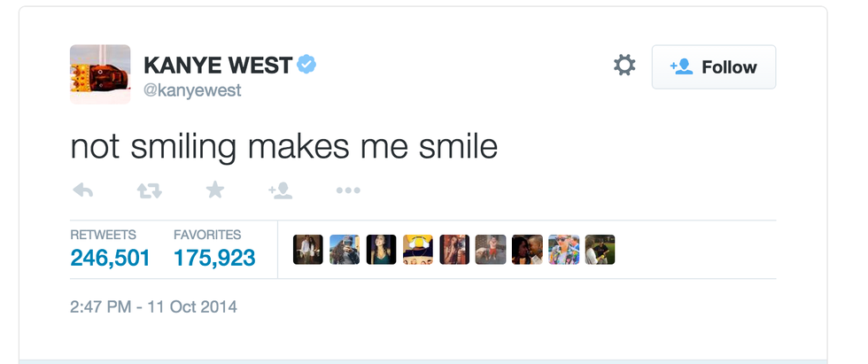The image size is (868, 364).
Task: Retweet this tweet
Action: [149, 190]
